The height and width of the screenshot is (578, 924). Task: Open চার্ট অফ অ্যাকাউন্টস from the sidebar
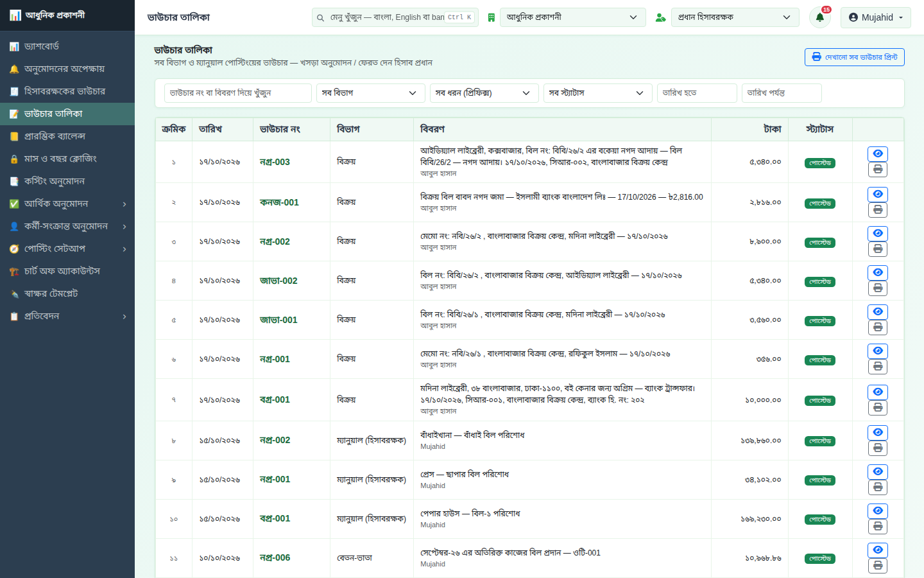point(67,271)
